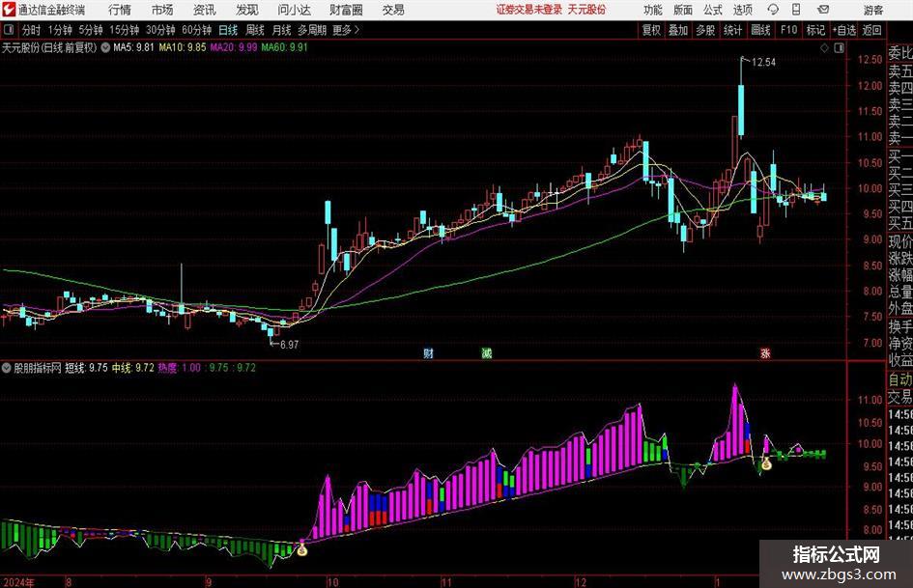Screen dimensions: 913x588
Task: Click the 12.54 high price label
Action: tap(763, 63)
